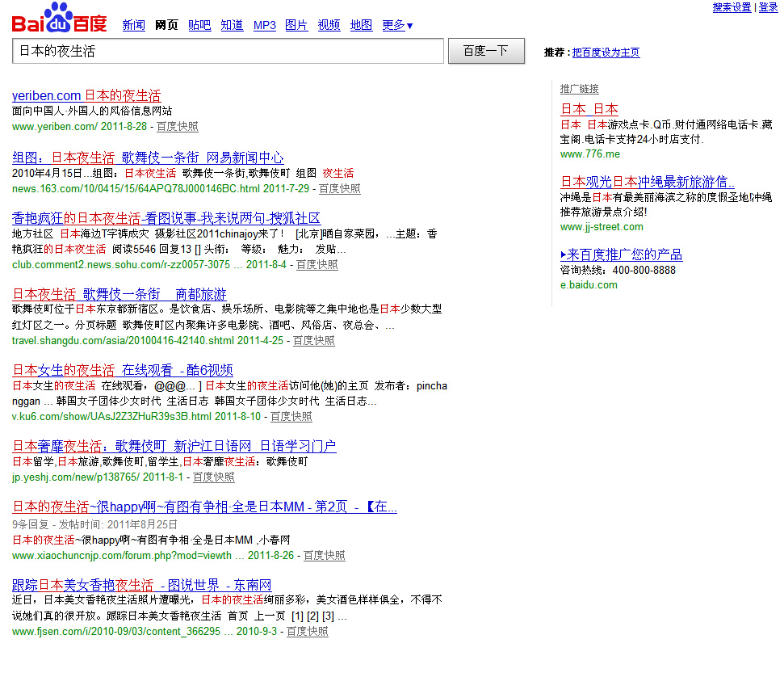784x677 pixels.
Task: Open result yeriben.com 日本的夜生活
Action: (86, 95)
